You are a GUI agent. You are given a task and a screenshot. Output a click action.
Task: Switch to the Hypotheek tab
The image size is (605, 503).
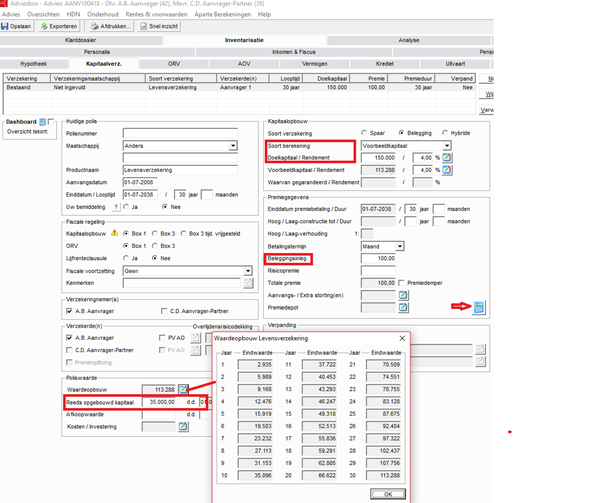tap(33, 63)
